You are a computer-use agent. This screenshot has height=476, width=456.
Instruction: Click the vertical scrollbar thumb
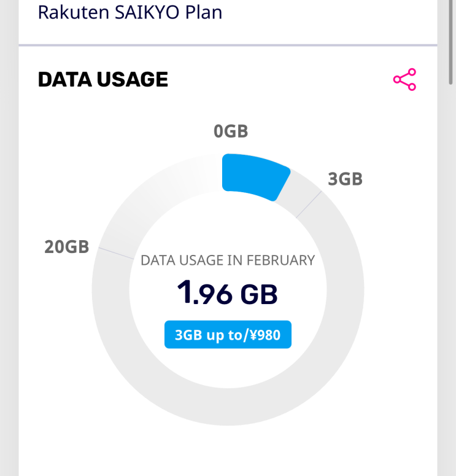click(x=452, y=43)
